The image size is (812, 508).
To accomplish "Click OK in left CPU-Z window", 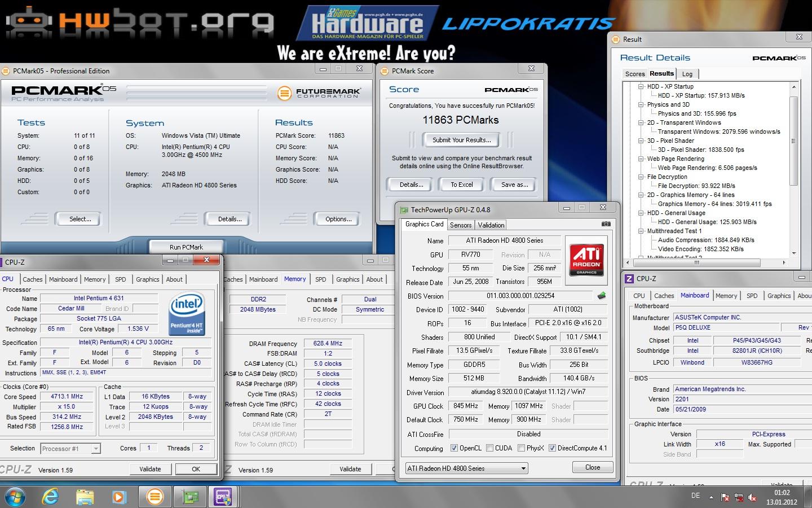I will pyautogui.click(x=196, y=469).
